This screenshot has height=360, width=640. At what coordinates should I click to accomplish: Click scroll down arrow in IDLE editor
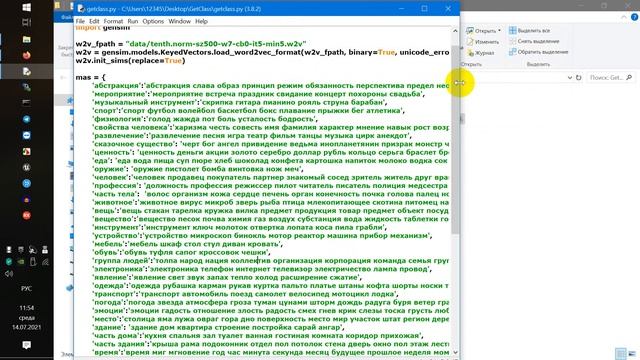click(x=455, y=353)
